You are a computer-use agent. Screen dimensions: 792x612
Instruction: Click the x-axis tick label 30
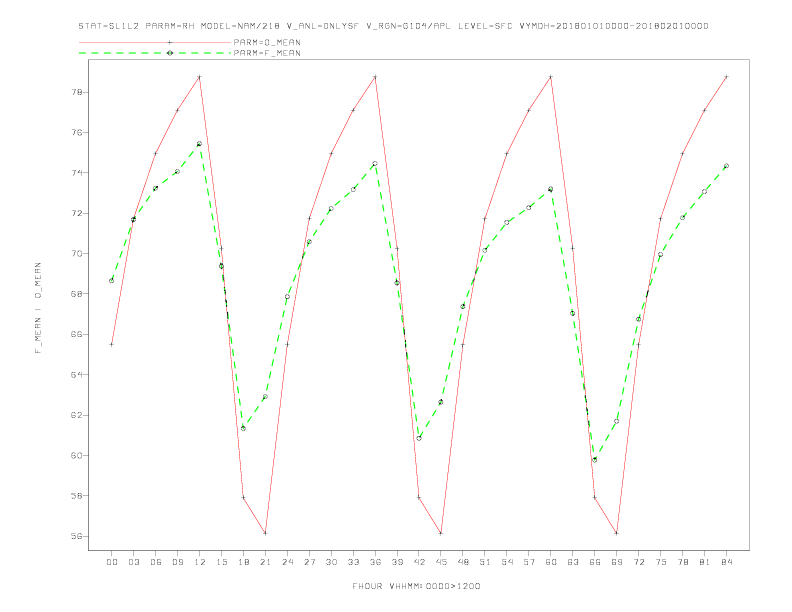click(x=331, y=562)
